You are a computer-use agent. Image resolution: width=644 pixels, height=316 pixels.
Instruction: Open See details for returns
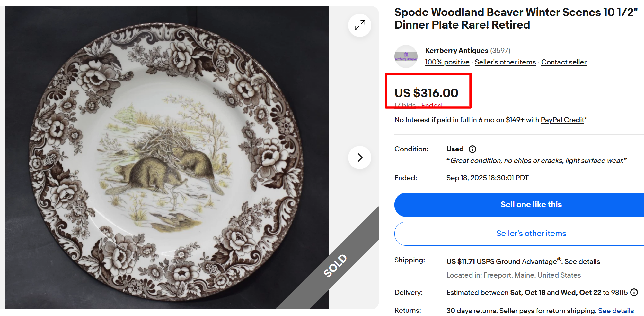[x=616, y=311]
